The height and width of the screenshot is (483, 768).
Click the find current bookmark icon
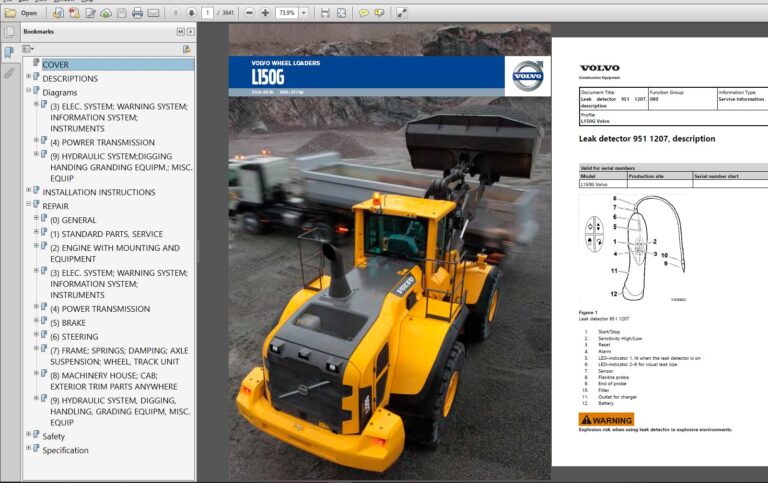point(187,49)
